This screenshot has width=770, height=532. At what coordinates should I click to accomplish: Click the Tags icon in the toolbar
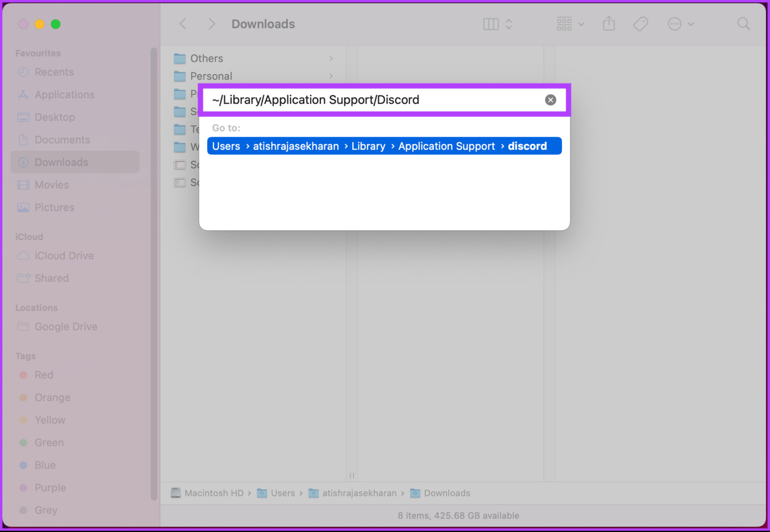click(x=641, y=24)
